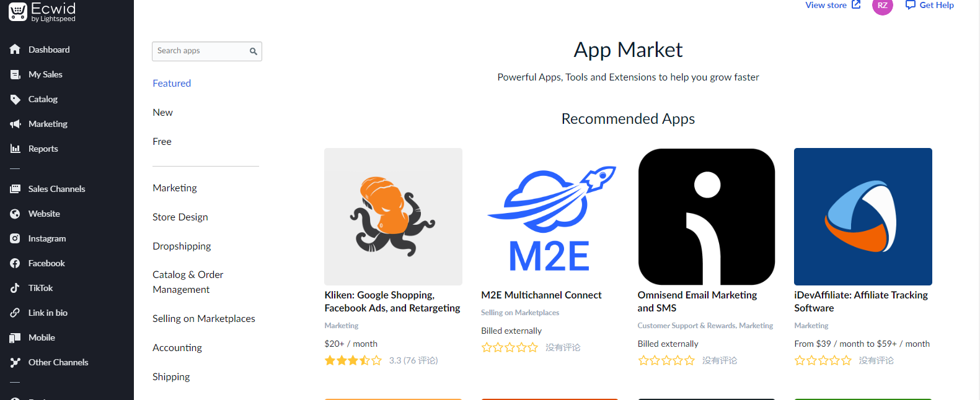The width and height of the screenshot is (980, 400).
Task: Click the search magnifier icon
Action: click(253, 51)
